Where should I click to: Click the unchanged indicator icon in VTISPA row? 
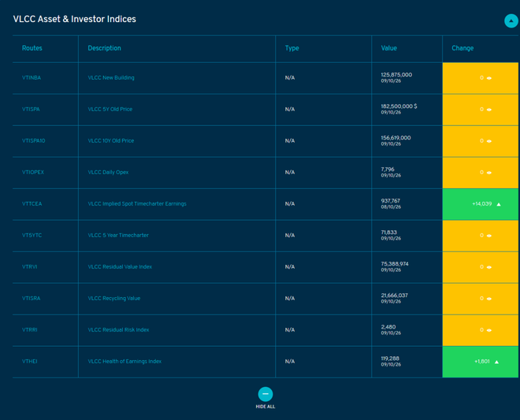coord(488,110)
